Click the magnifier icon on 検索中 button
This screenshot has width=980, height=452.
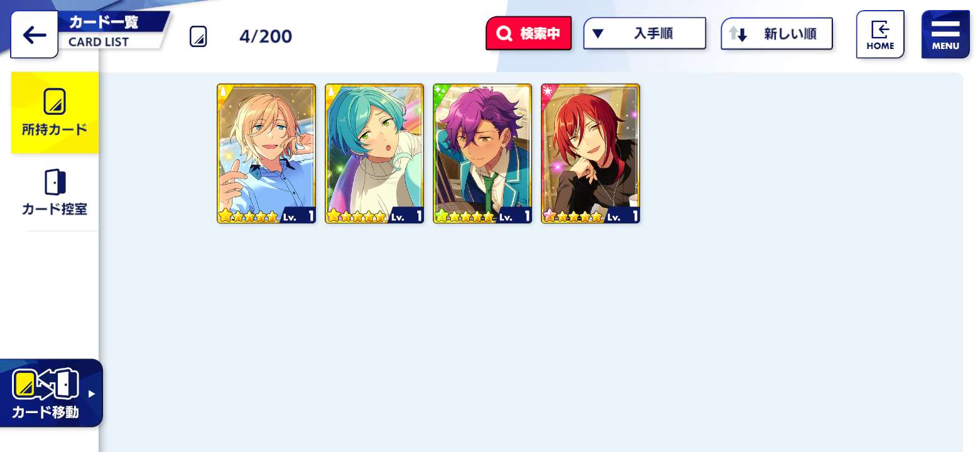[x=504, y=34]
